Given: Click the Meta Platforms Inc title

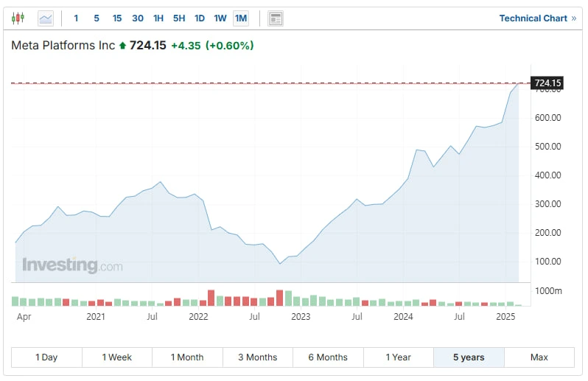Looking at the screenshot, I should (63, 46).
